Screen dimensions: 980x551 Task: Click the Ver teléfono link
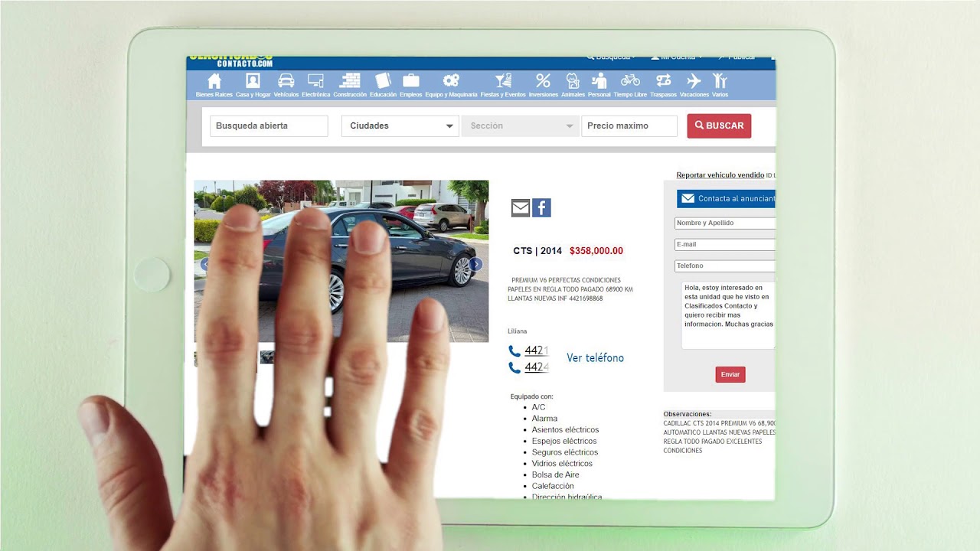point(595,358)
